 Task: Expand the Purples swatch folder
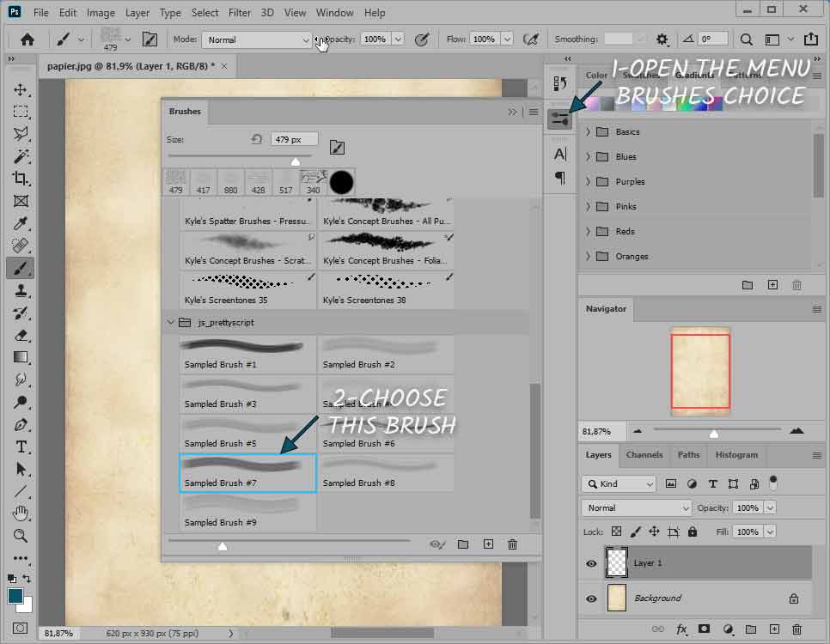(x=588, y=181)
